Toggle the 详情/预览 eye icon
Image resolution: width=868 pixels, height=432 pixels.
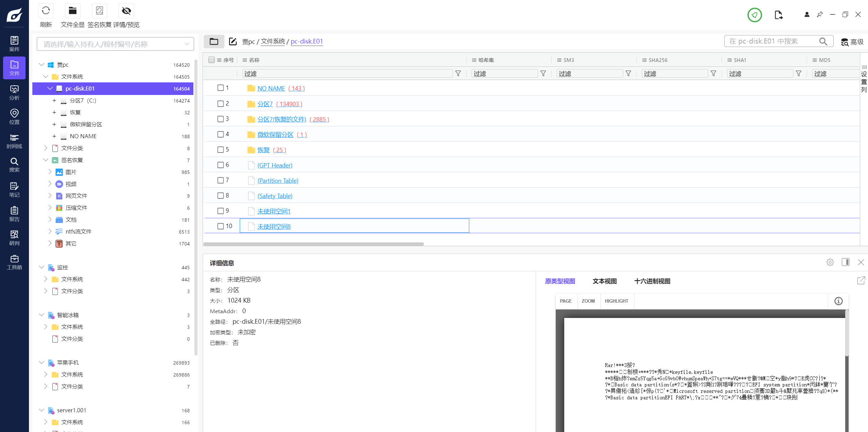click(x=126, y=11)
